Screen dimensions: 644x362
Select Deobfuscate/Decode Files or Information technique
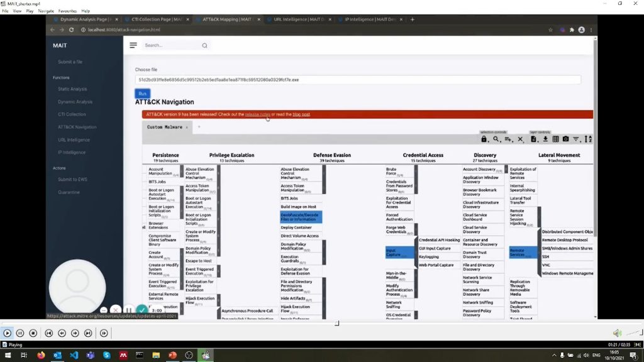pyautogui.click(x=301, y=217)
